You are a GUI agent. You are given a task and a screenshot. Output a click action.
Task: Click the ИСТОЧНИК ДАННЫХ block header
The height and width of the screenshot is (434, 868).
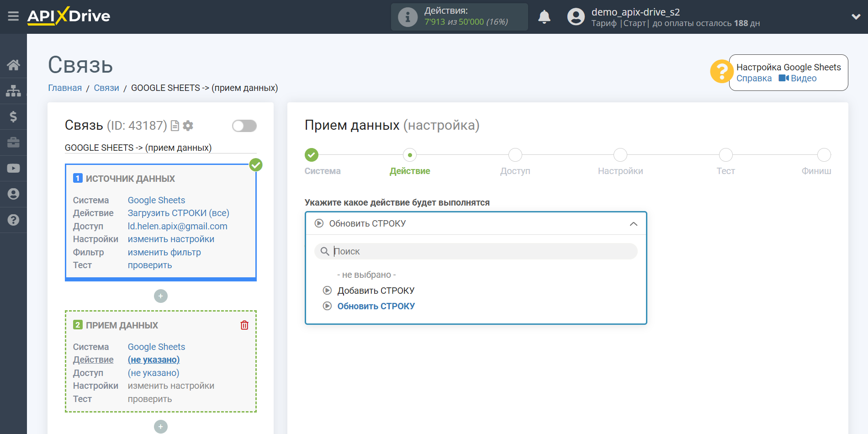pyautogui.click(x=130, y=179)
